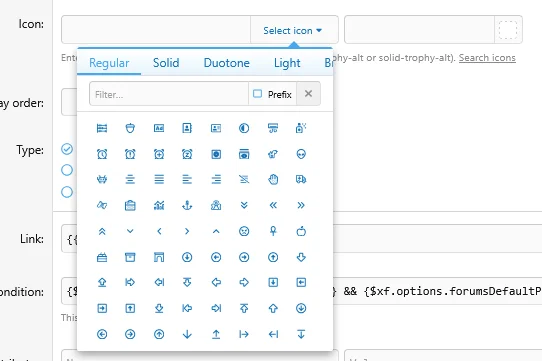Clear the filter with the X button

(x=308, y=93)
